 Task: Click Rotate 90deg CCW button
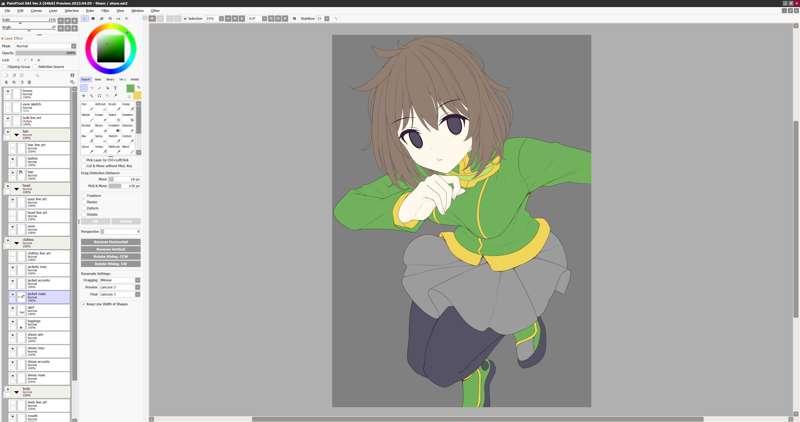coord(111,256)
